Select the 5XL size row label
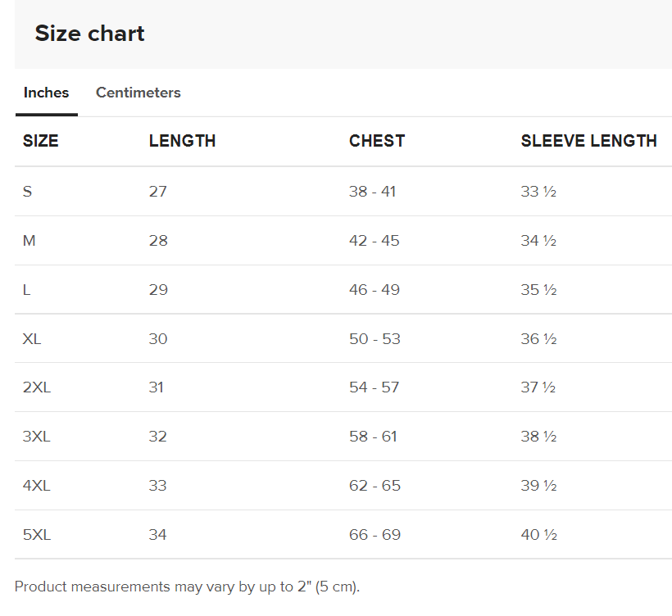Image resolution: width=672 pixels, height=616 pixels. click(x=37, y=535)
